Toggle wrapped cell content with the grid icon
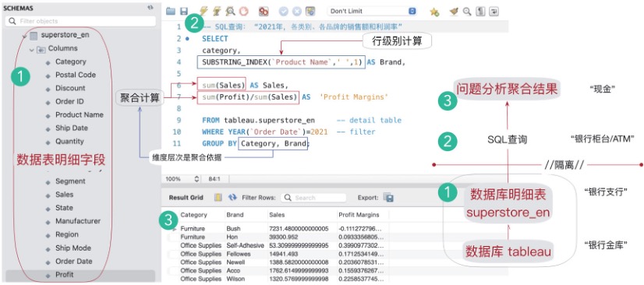This screenshot has height=285, width=644. [218, 197]
